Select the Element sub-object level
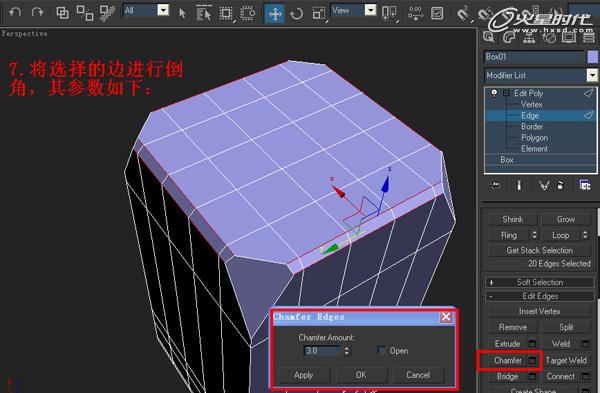 tap(534, 148)
